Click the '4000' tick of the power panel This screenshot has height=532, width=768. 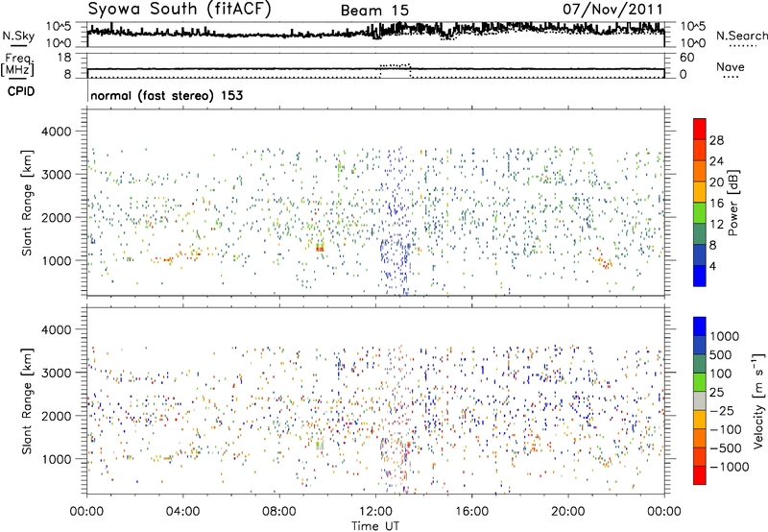(57, 132)
